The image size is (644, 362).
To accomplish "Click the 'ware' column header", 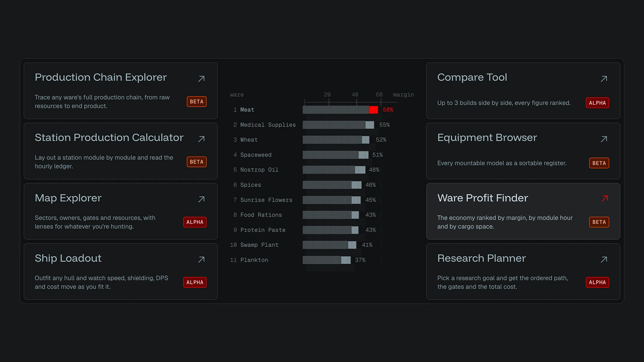I will (x=237, y=95).
